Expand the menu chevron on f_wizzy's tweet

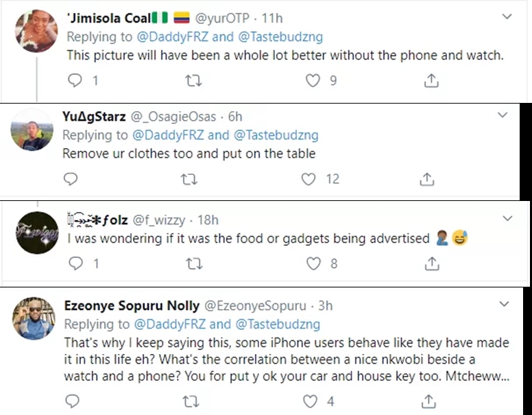click(507, 219)
